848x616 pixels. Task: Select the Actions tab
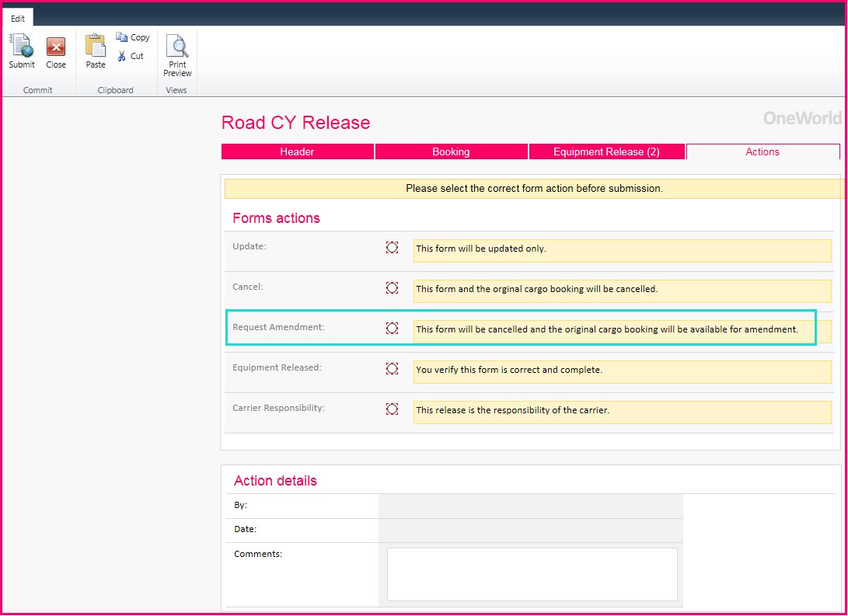coord(762,151)
